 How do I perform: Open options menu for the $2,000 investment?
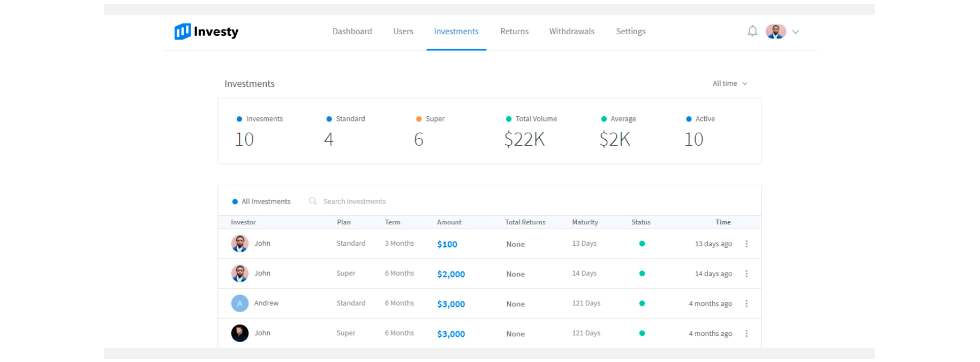pyautogui.click(x=747, y=274)
